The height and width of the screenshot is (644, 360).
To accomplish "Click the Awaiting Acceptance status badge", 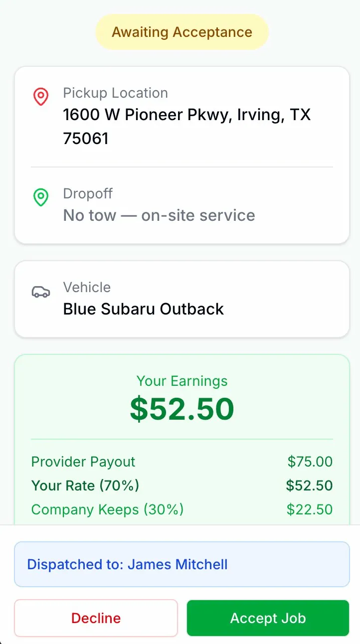I will click(x=182, y=32).
